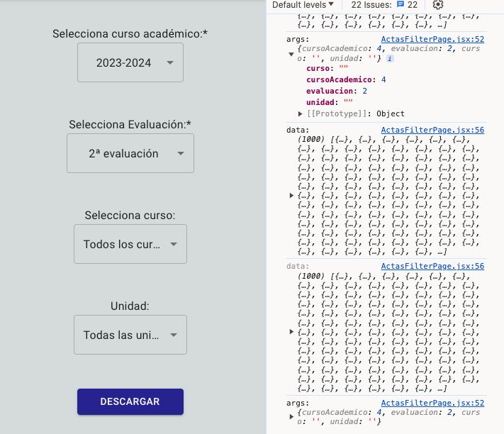The image size is (504, 434).
Task: Collapse the expanded args object
Action: pos(291,54)
